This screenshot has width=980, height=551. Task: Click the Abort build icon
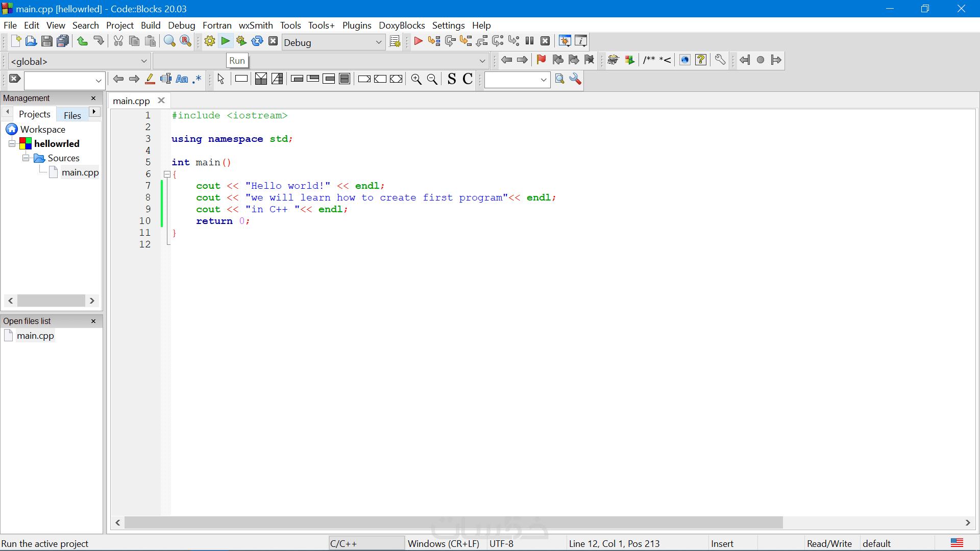coord(273,41)
